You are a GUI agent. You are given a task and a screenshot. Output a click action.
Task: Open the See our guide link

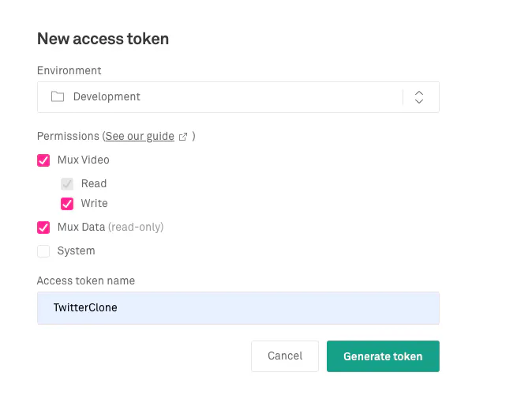140,136
